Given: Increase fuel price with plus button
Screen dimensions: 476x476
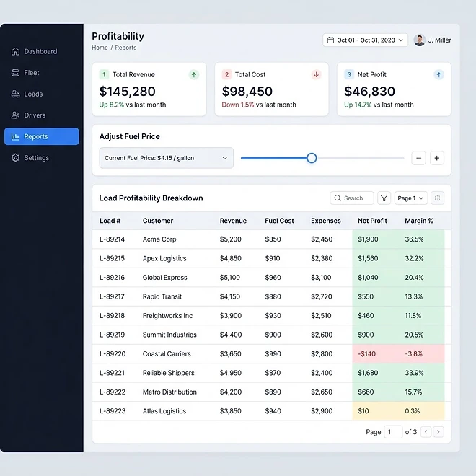Looking at the screenshot, I should (x=437, y=158).
